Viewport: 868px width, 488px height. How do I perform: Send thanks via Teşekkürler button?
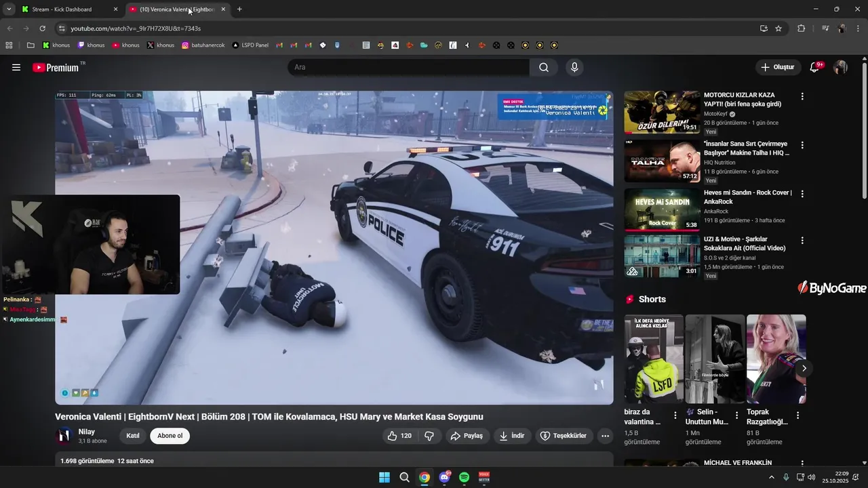564,436
